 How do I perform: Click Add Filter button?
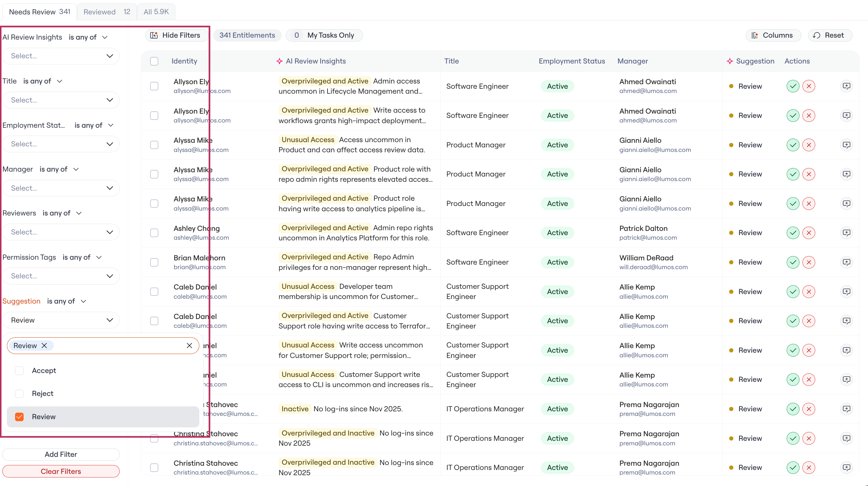(x=61, y=454)
